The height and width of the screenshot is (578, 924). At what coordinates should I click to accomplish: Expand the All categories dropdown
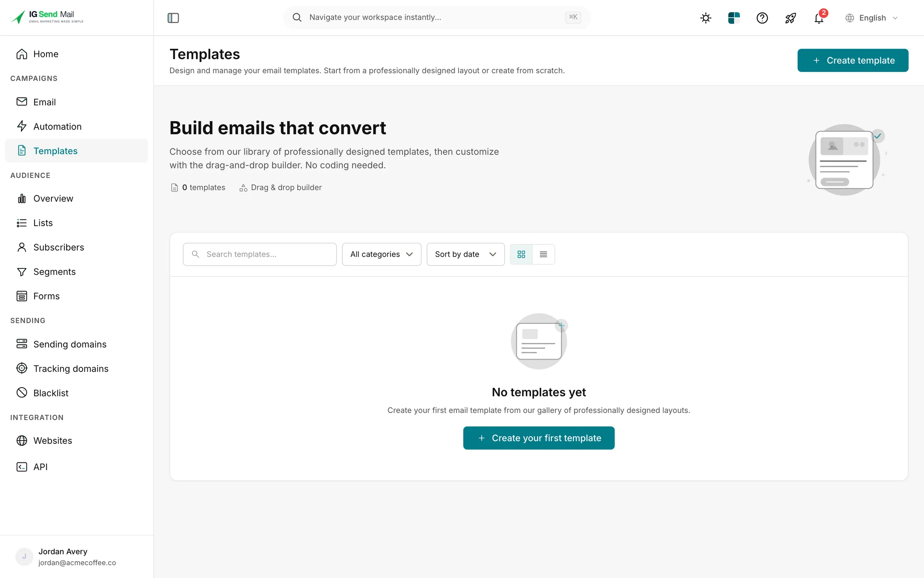click(382, 254)
